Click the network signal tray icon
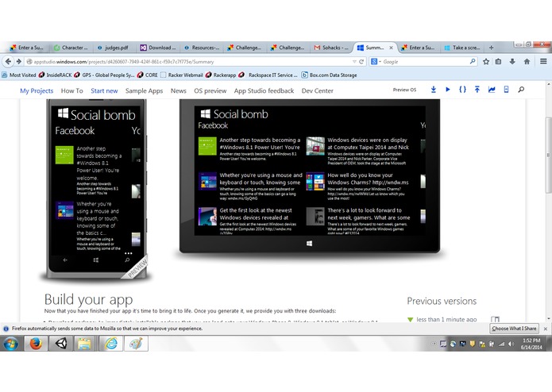This screenshot has height=392, width=552. click(501, 344)
